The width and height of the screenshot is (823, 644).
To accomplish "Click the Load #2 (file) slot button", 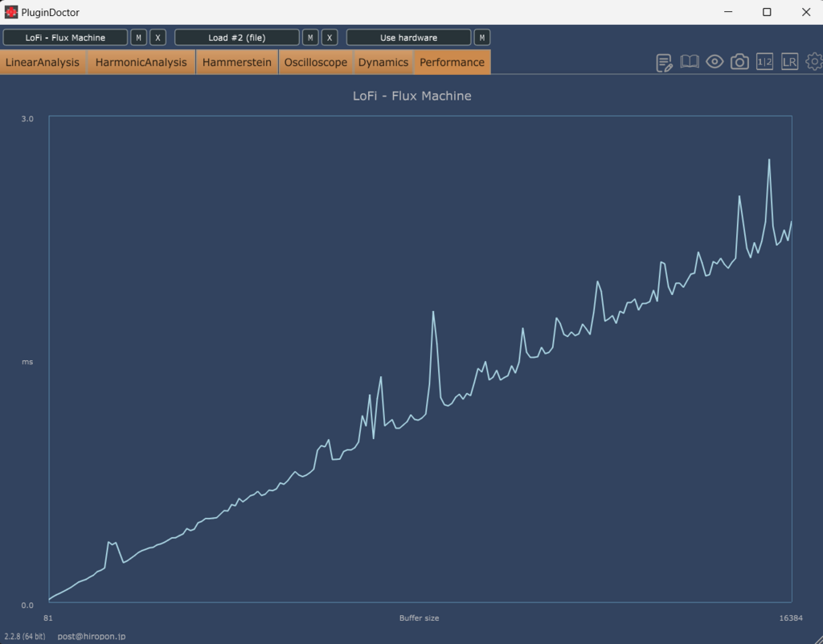I will (237, 37).
